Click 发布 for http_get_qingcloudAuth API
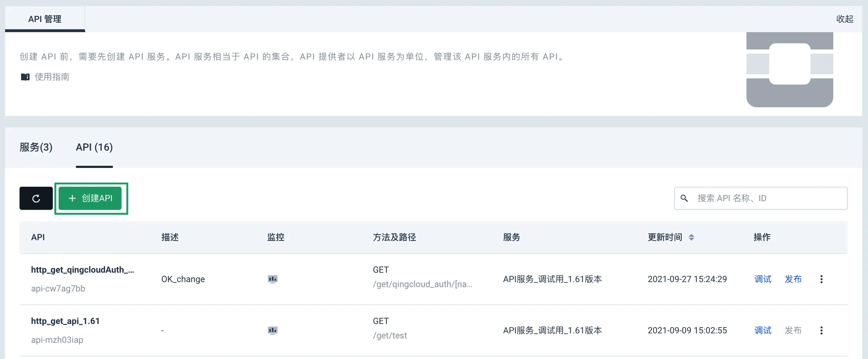 click(x=793, y=279)
